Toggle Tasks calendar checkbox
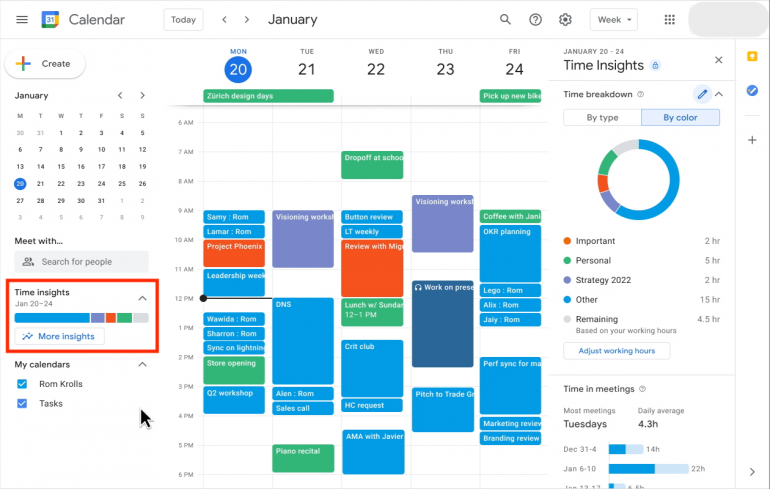This screenshot has height=489, width=770. pyautogui.click(x=22, y=404)
